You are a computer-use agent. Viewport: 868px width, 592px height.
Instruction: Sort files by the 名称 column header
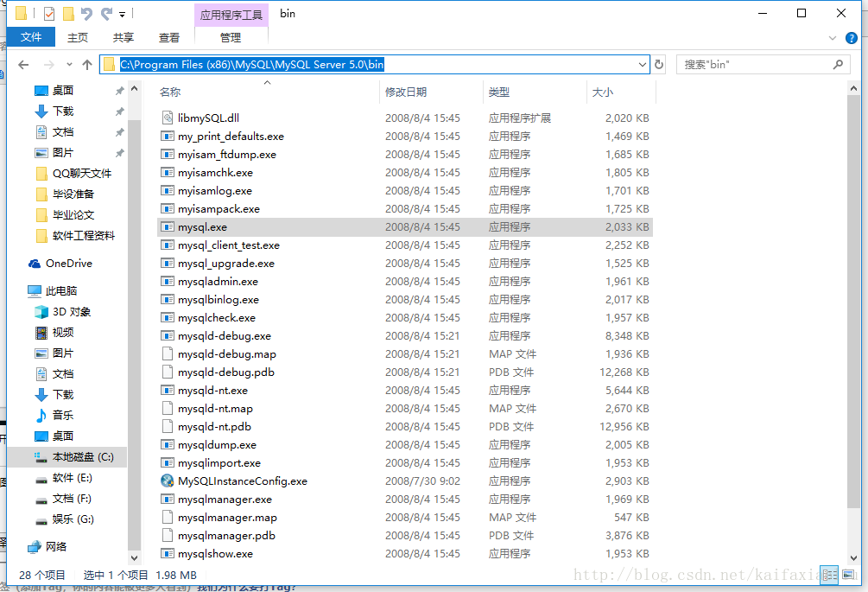(x=169, y=92)
